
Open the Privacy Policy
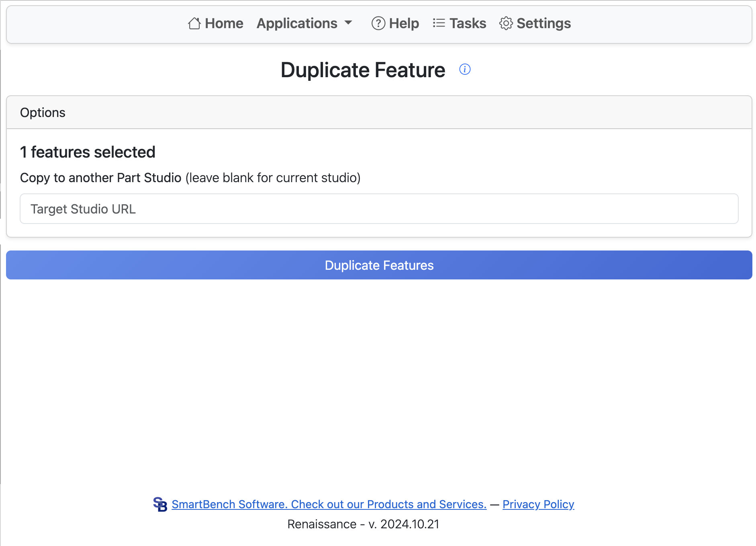(538, 504)
